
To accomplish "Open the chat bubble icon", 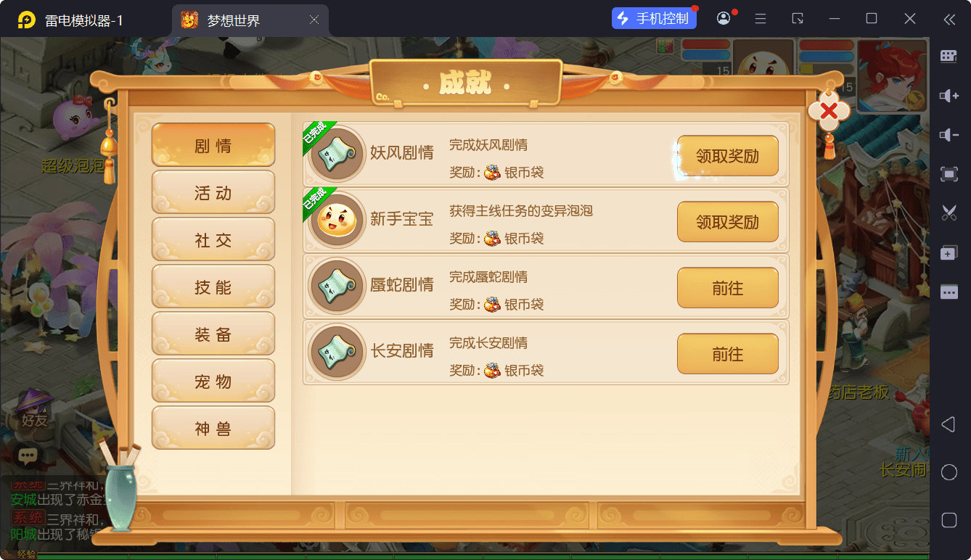I will pyautogui.click(x=28, y=456).
